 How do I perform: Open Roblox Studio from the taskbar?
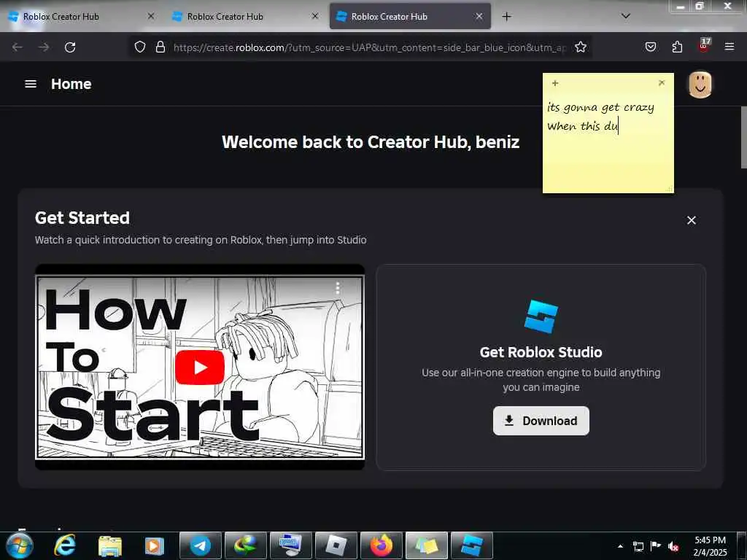click(x=472, y=545)
